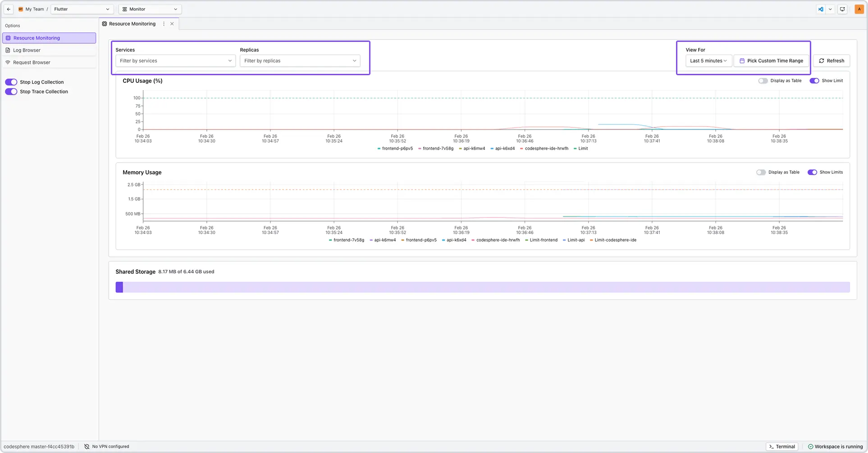This screenshot has width=868, height=453.
Task: Click the back arrow icon
Action: click(9, 9)
